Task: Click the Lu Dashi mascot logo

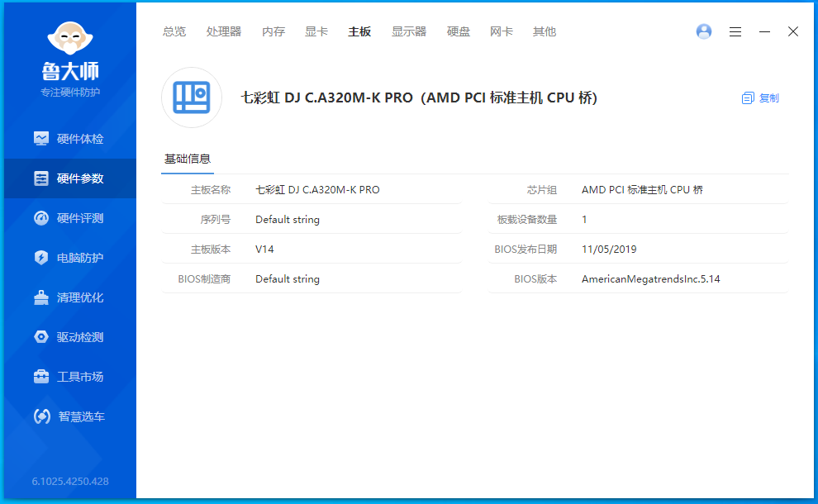Action: click(x=70, y=38)
